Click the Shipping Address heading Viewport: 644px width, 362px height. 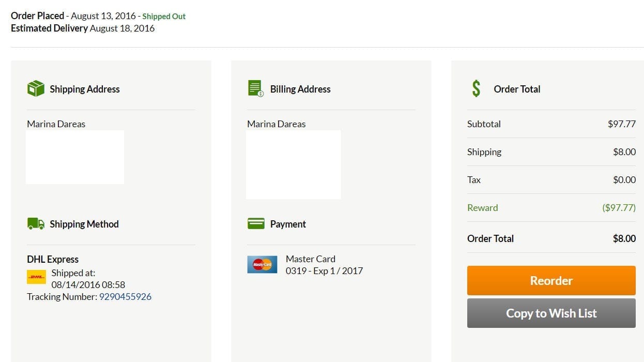85,89
